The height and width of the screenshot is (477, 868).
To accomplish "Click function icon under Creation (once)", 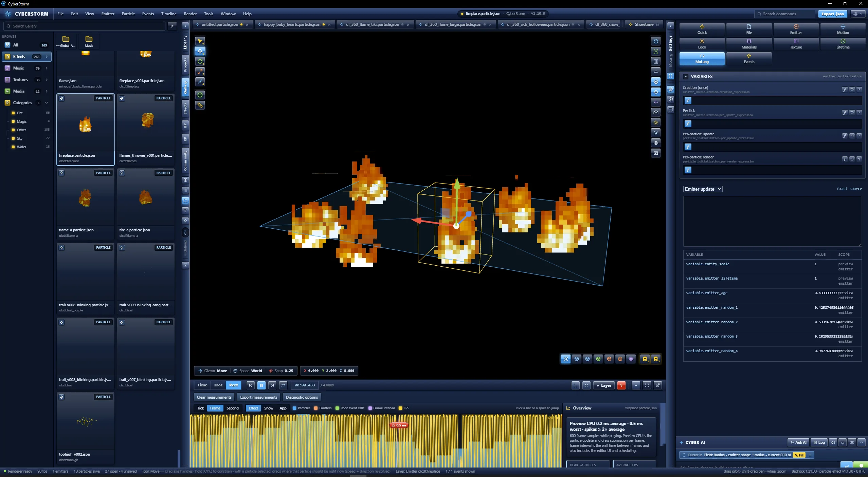I will pos(688,100).
